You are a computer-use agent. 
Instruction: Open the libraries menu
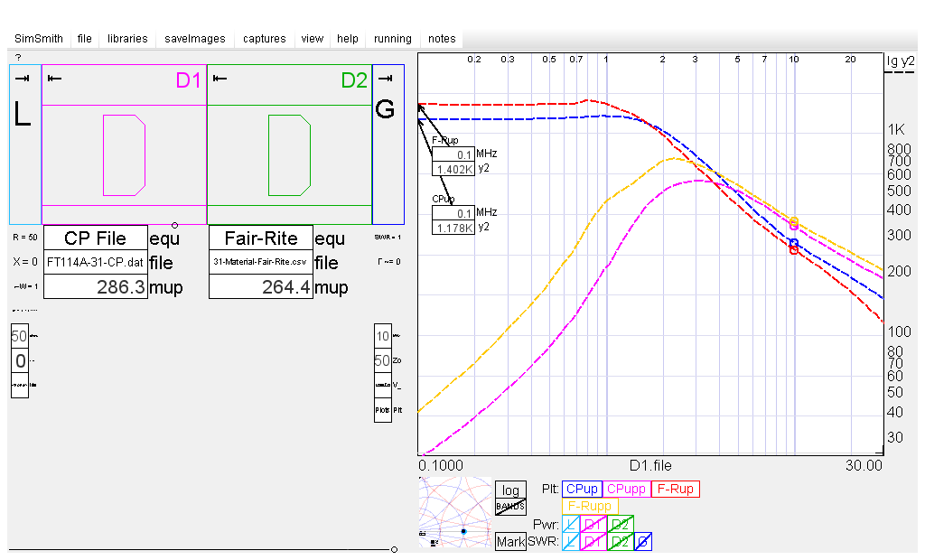[127, 38]
